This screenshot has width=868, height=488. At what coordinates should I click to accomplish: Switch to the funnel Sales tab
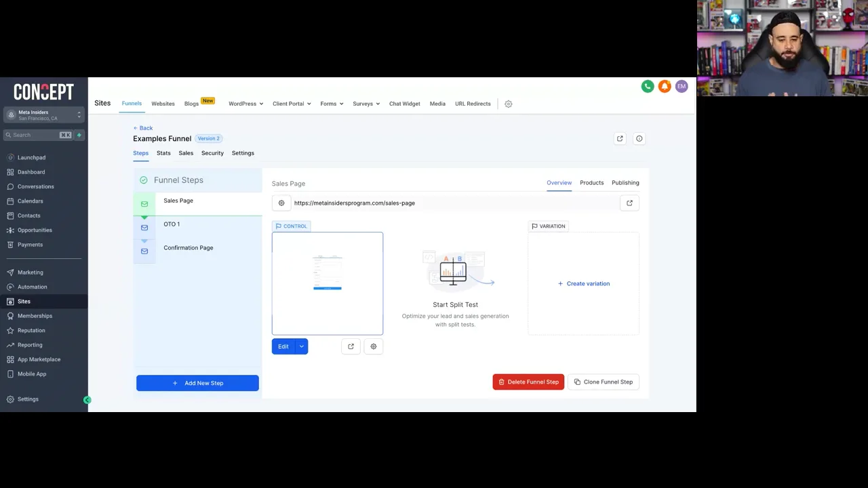coord(186,153)
